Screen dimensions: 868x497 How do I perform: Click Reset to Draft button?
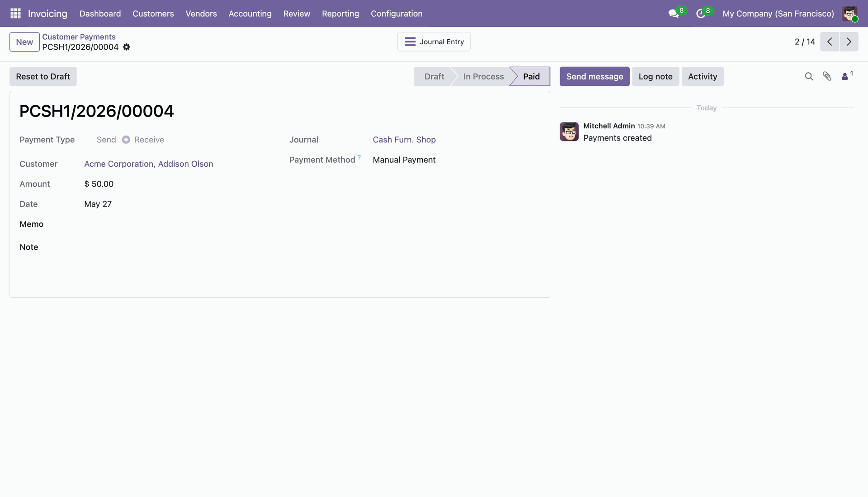coord(43,76)
